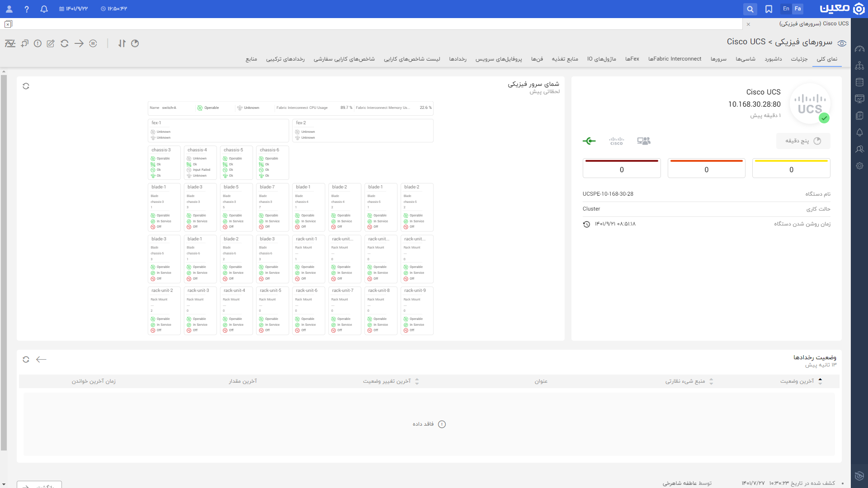Open the bell alerts icon in the right sidebar
The height and width of the screenshot is (488, 868).
(859, 132)
